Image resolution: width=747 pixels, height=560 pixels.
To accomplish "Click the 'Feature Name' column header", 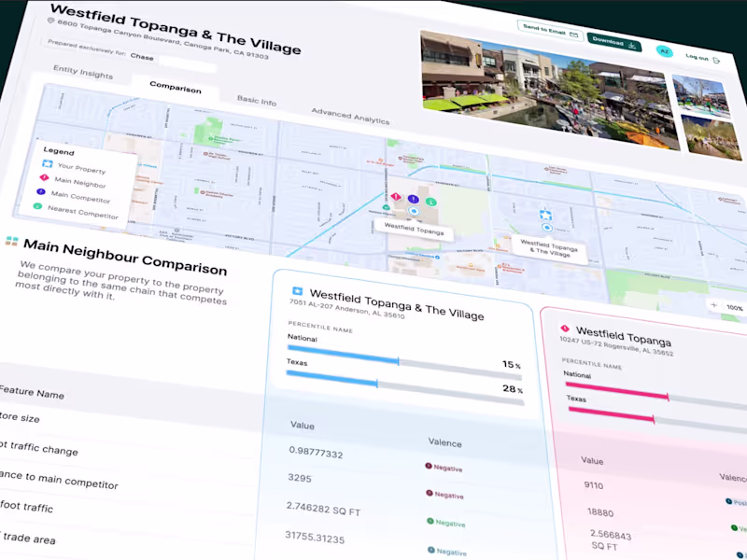I will (32, 392).
